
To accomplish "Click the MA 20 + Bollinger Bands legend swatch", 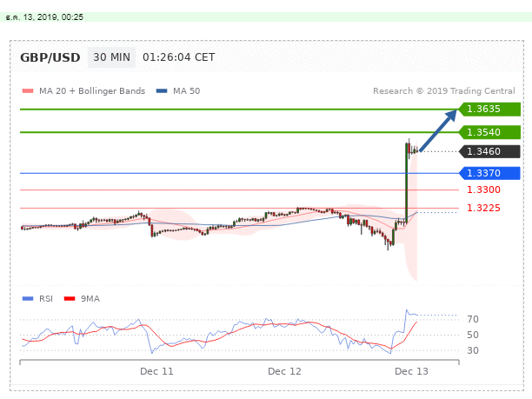I will pos(28,91).
